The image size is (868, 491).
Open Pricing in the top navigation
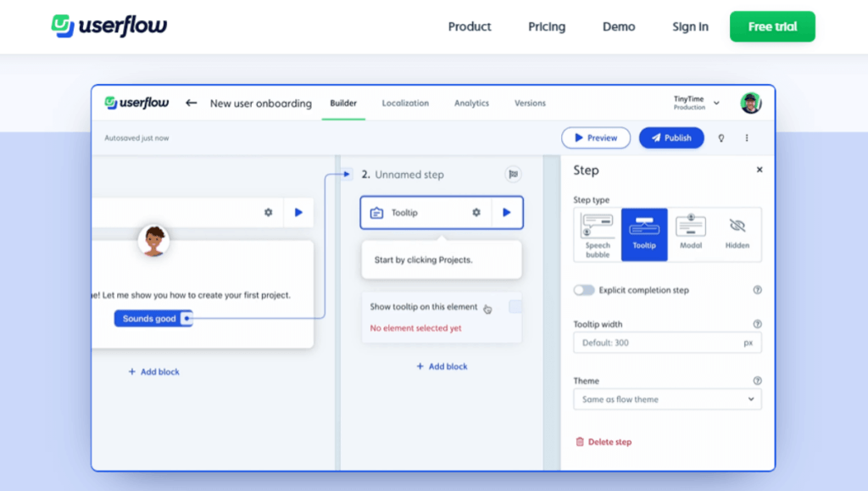tap(546, 26)
